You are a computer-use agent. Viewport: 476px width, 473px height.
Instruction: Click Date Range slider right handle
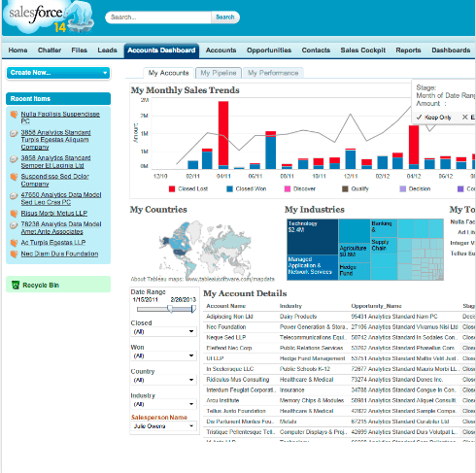click(x=193, y=309)
